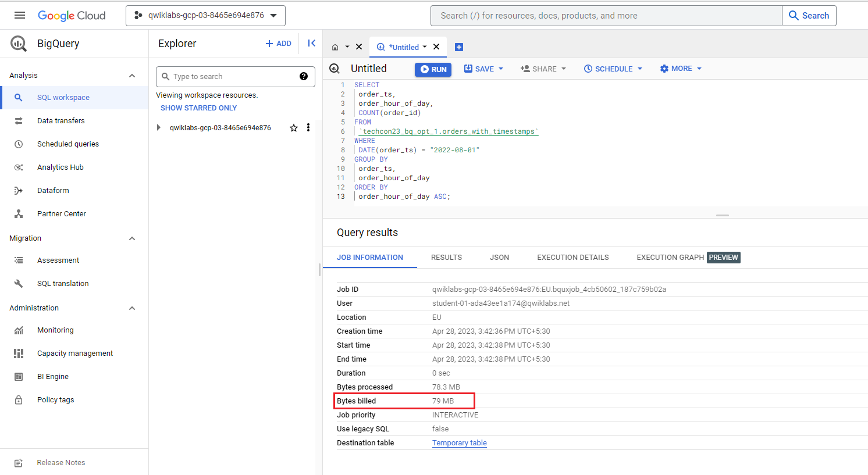
Task: Switch to the JSON tab
Action: point(499,258)
